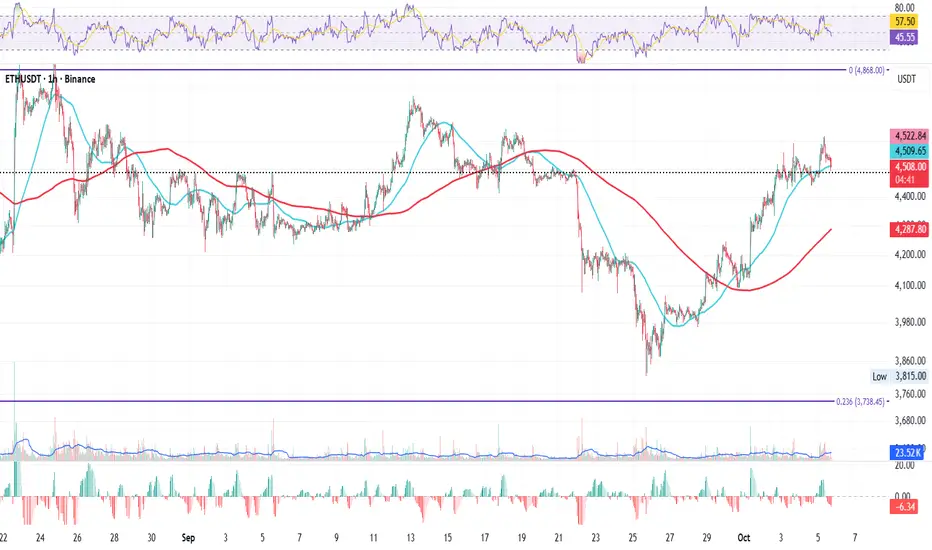
Task: Click the 4,200.00 price axis label
Action: tap(910, 254)
